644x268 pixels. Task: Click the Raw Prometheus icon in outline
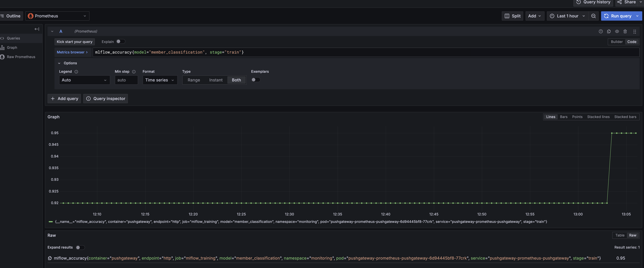pyautogui.click(x=2, y=57)
